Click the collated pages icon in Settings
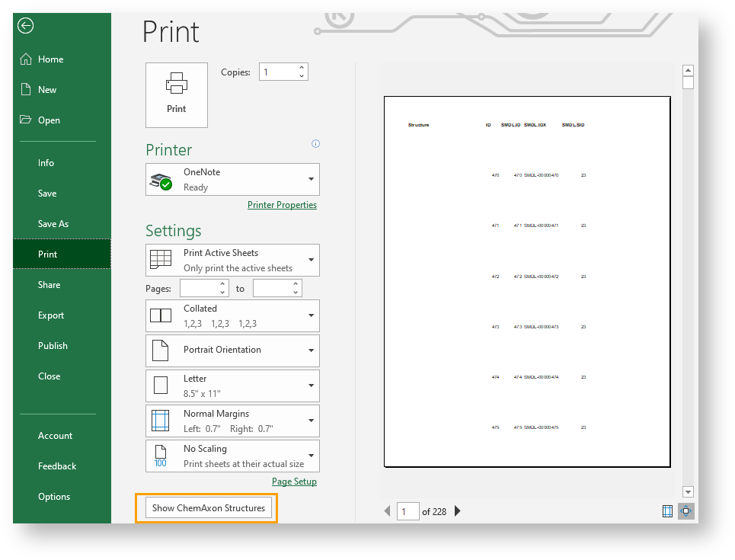735x560 pixels. pos(160,315)
